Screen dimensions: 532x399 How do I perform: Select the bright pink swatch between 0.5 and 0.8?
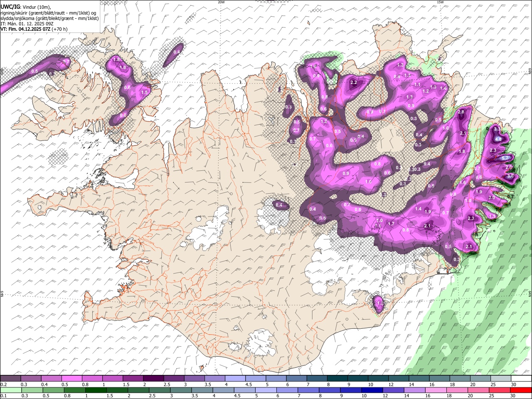[x=71, y=378]
